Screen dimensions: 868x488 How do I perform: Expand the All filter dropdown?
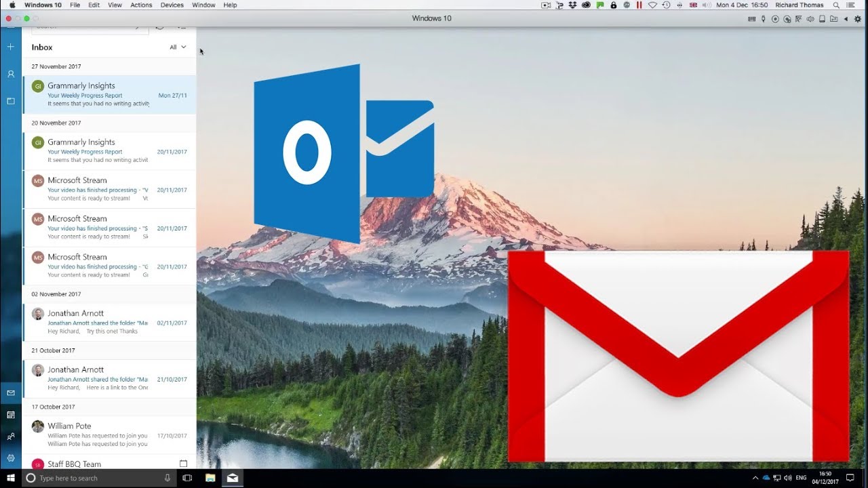[x=178, y=47]
